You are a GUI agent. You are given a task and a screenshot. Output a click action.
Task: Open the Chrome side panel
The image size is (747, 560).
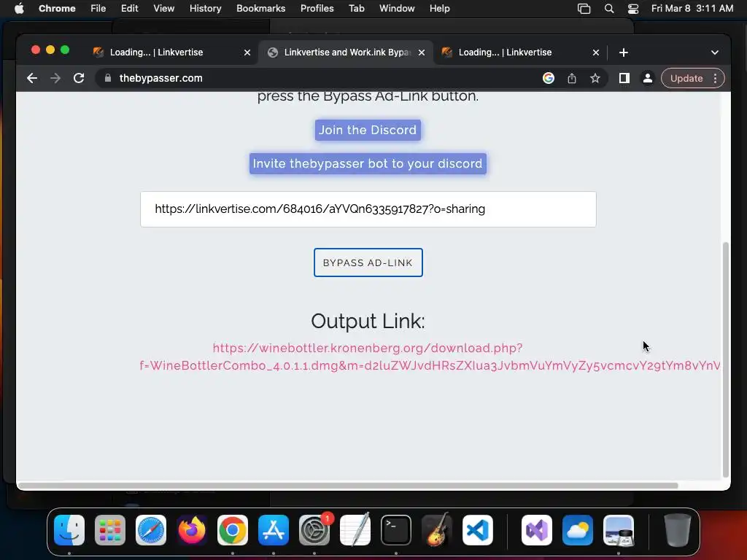click(x=624, y=78)
